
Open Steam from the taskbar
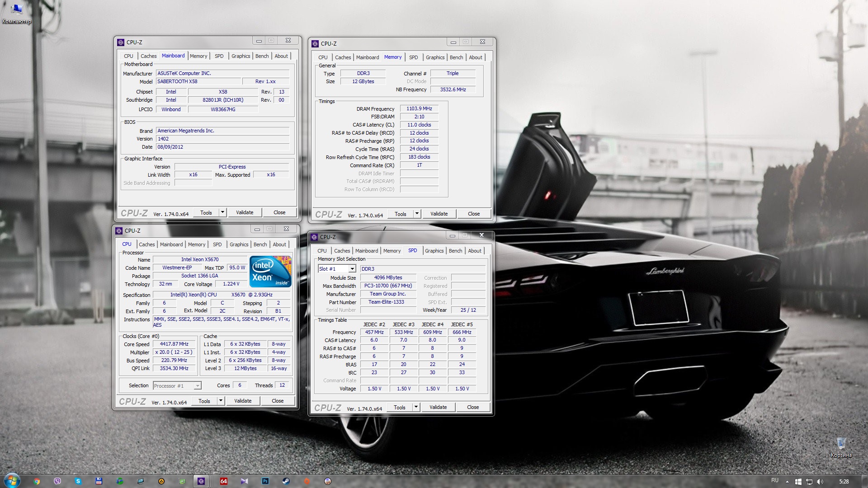point(286,481)
